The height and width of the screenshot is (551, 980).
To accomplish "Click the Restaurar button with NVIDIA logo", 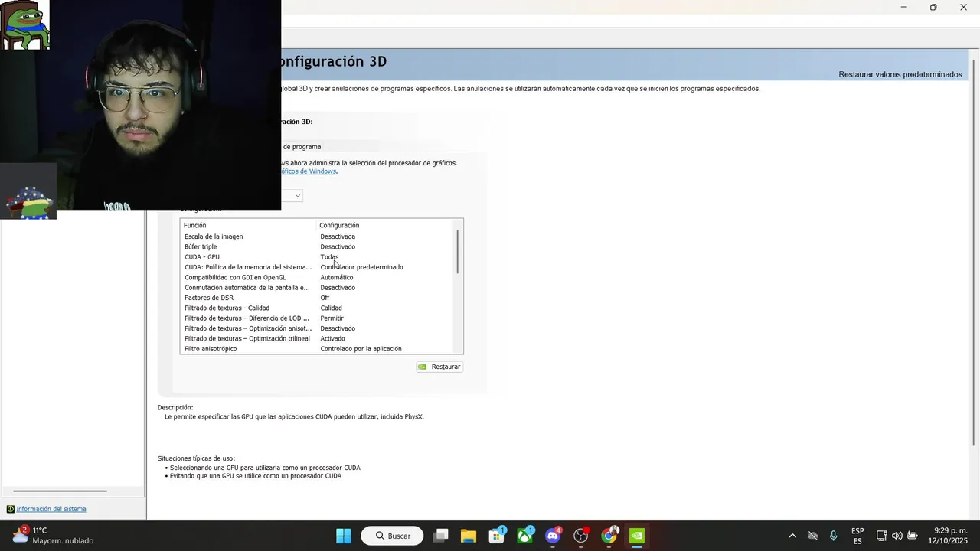I will (439, 367).
